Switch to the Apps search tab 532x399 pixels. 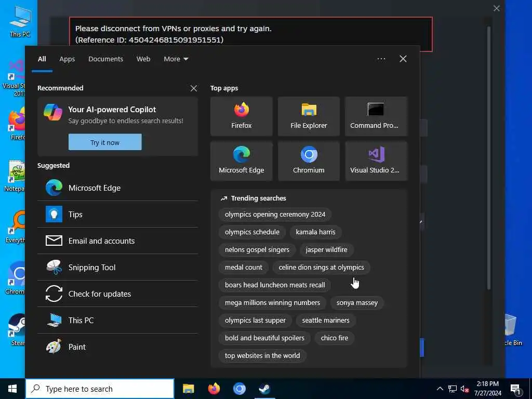[x=67, y=59]
